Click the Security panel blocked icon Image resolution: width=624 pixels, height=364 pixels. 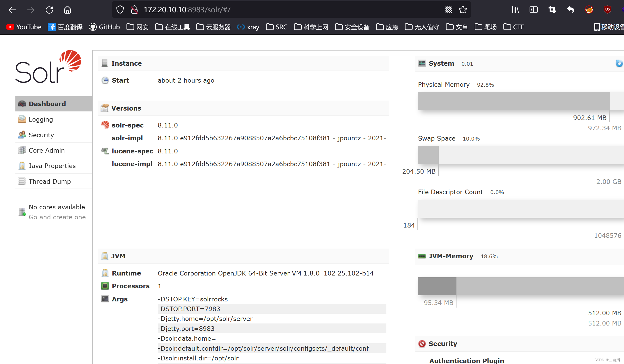point(422,344)
